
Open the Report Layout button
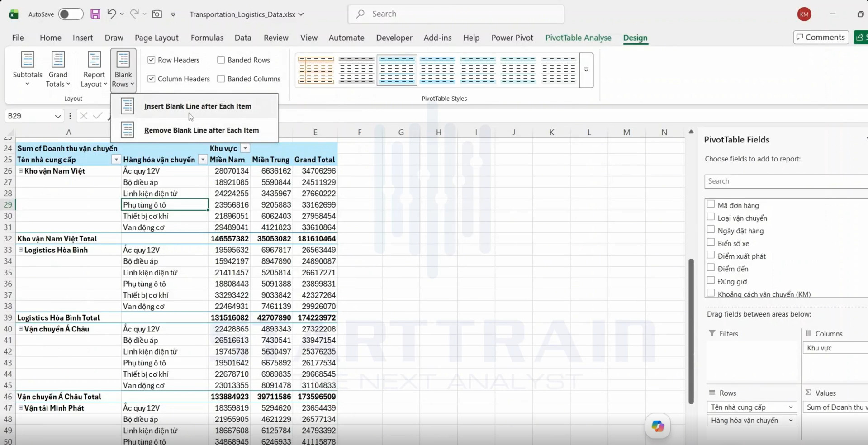(x=94, y=70)
